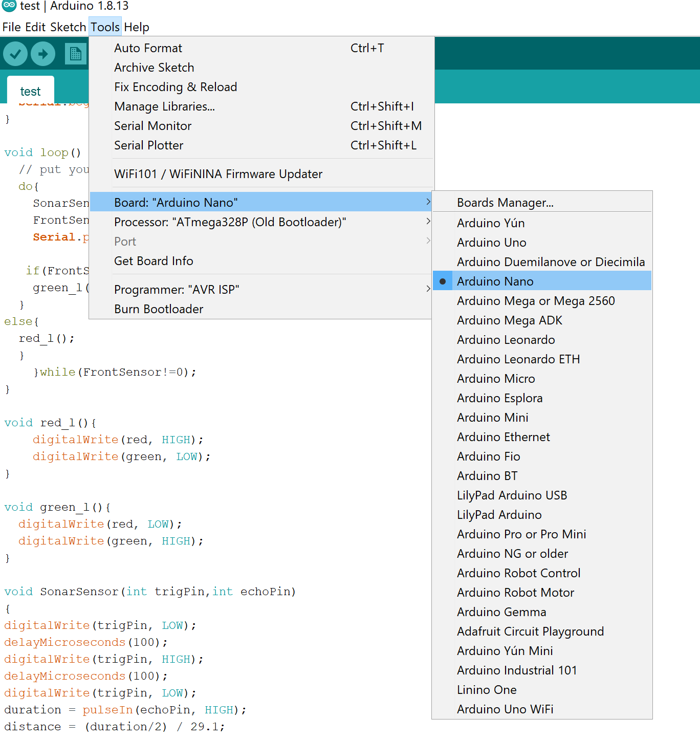700x741 pixels.
Task: Click the distance = (duration/2) / 29.1 line
Action: [x=115, y=727]
